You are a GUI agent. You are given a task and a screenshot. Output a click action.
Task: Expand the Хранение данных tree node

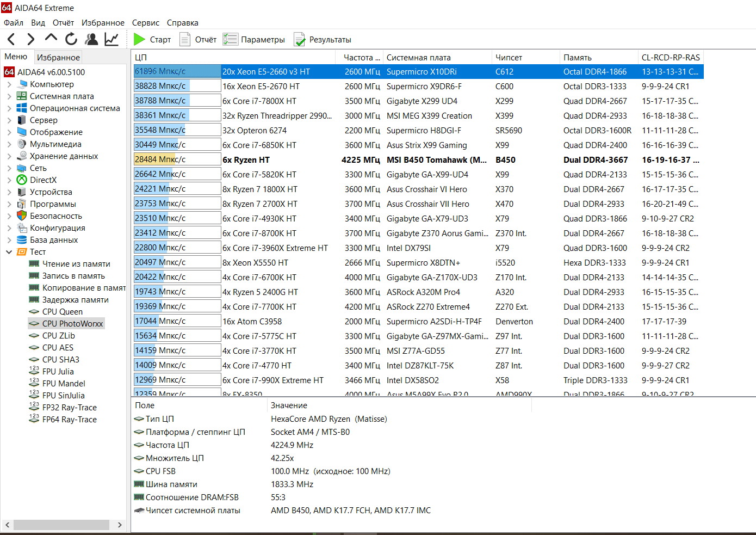(9, 156)
